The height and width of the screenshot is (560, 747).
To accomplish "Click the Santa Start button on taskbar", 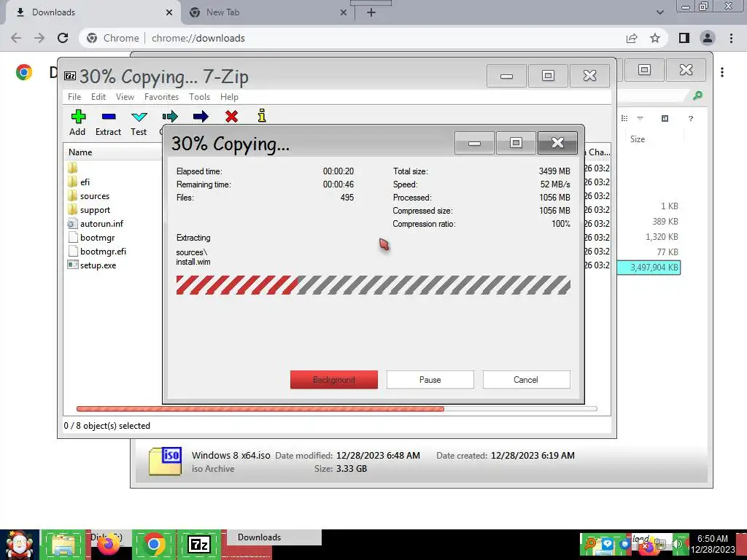I will coord(20,545).
